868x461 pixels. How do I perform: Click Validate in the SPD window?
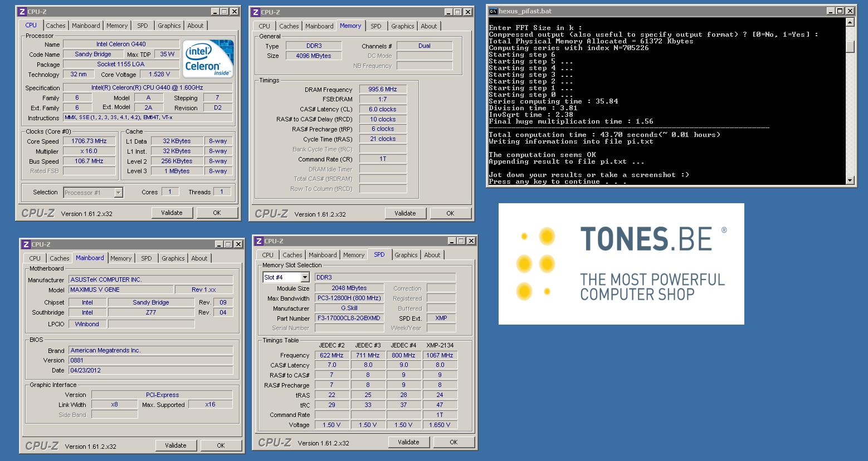pyautogui.click(x=409, y=442)
